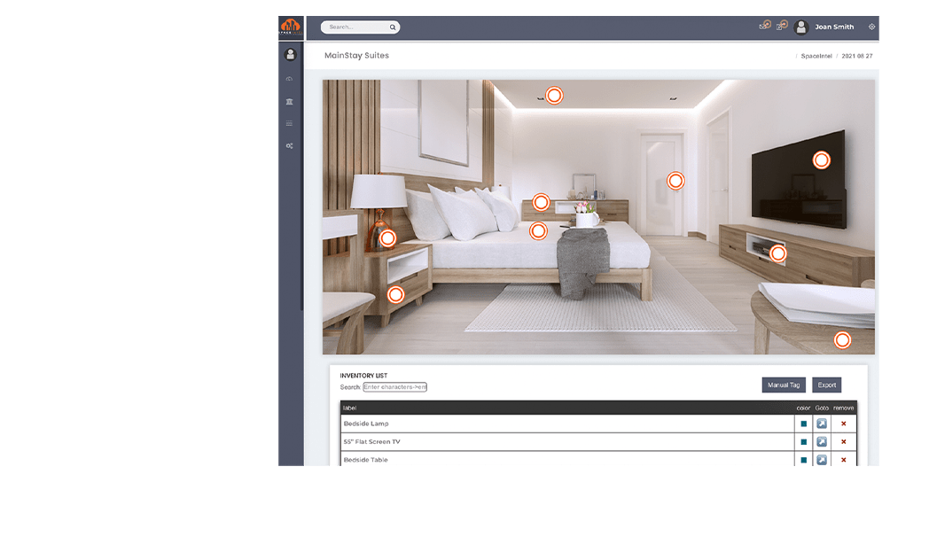Image resolution: width=929 pixels, height=560 pixels.
Task: Click the inventory list search input field
Action: tap(394, 387)
